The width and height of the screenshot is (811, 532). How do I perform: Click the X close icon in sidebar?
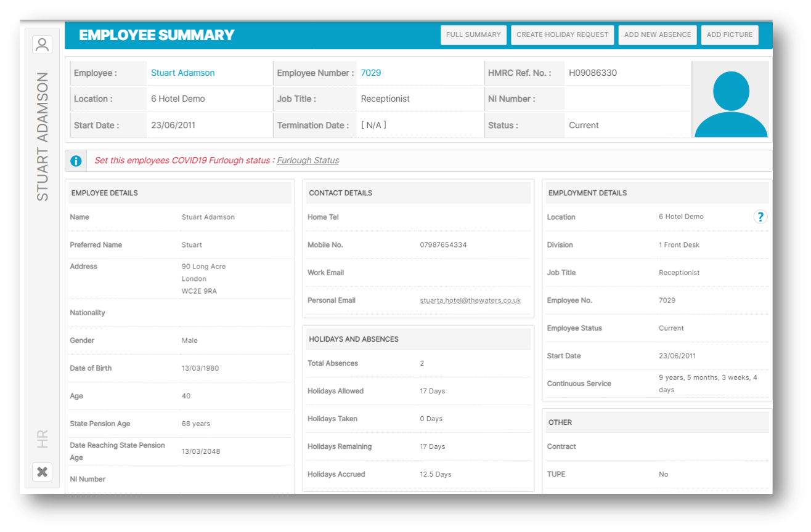(x=42, y=472)
